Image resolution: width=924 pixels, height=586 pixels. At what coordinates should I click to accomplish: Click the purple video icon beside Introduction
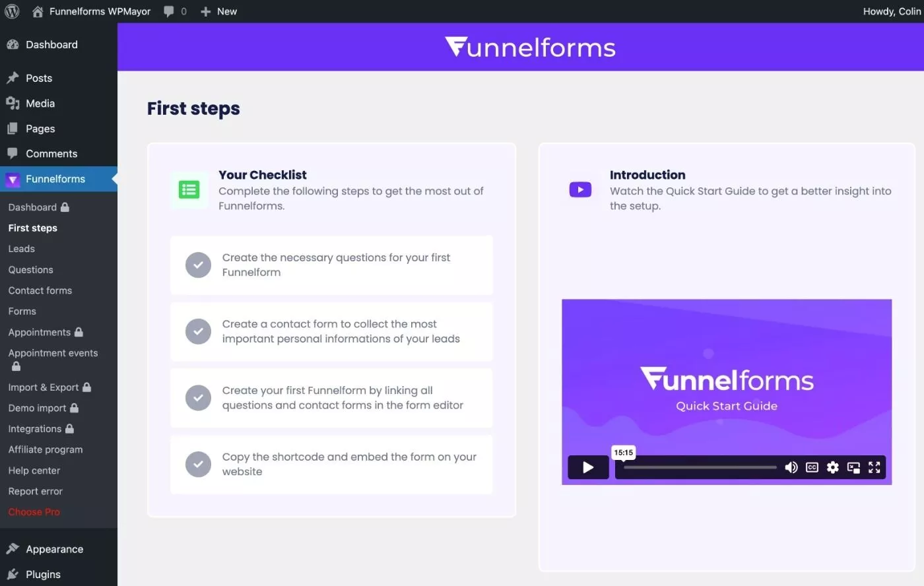580,190
